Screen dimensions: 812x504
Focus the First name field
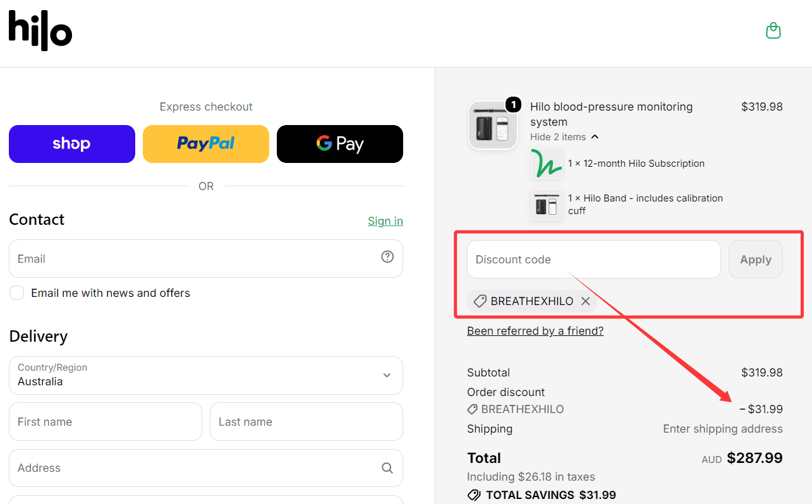point(106,422)
